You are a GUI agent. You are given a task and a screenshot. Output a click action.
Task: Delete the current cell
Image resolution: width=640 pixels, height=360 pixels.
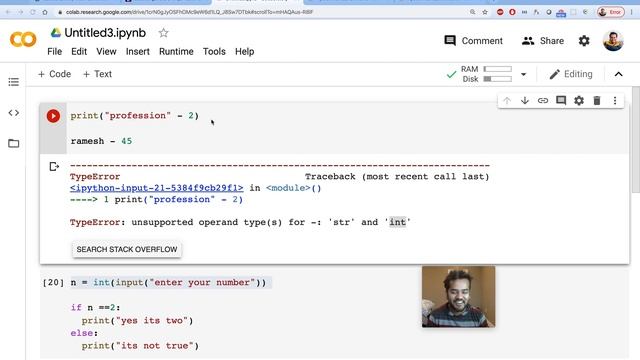pos(597,100)
